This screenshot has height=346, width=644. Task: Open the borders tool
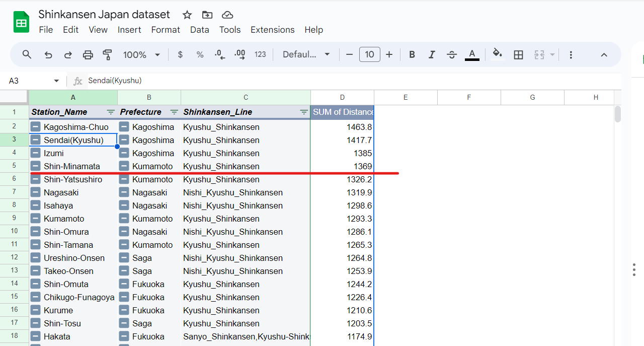coord(518,55)
